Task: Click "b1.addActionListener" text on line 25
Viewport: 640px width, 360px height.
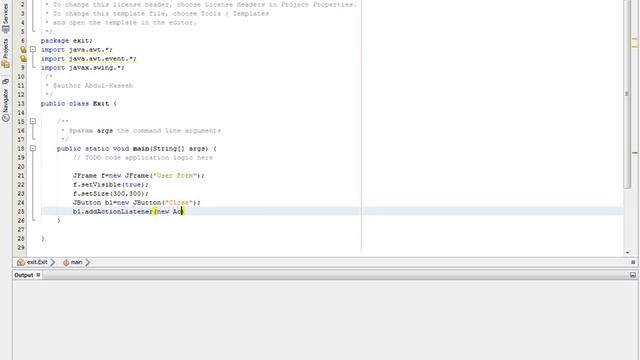Action: point(113,211)
